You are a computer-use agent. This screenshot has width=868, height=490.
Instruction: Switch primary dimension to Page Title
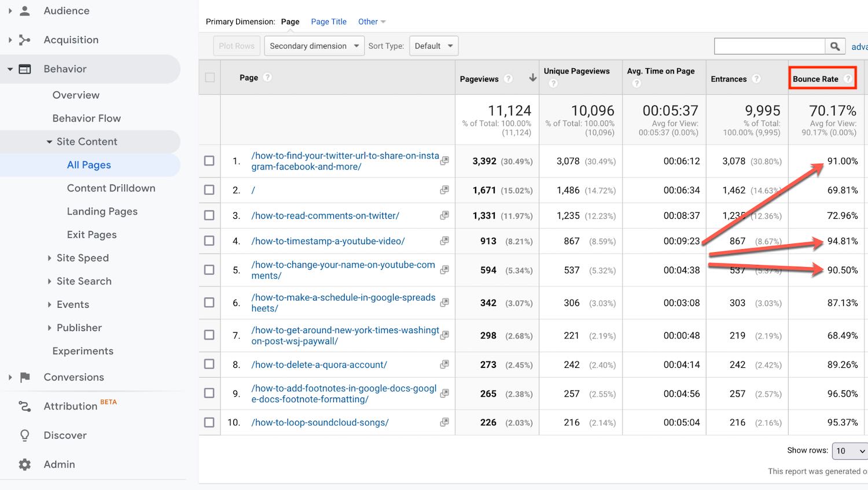click(329, 22)
